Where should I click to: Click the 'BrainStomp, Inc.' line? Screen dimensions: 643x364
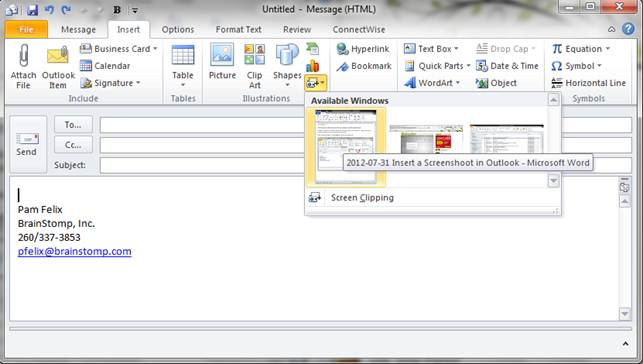pyautogui.click(x=56, y=223)
